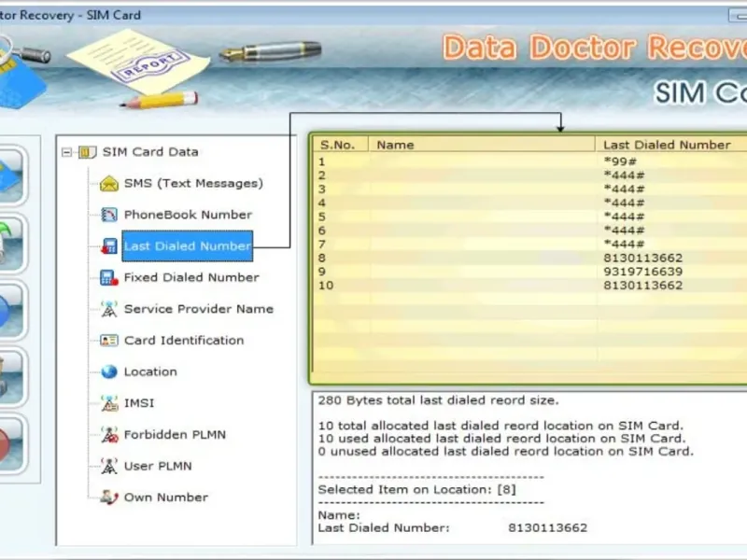Click second sidebar button with green arrow
Screen dimensions: 747x560
coord(12,243)
